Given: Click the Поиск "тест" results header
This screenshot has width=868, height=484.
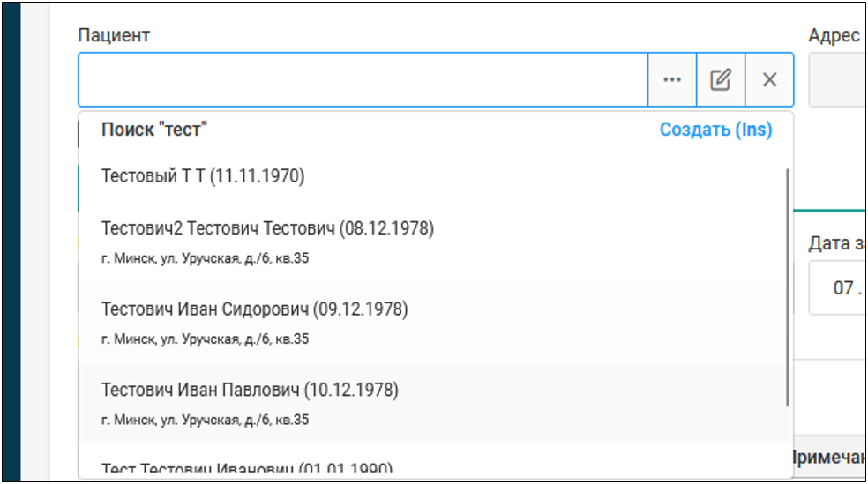Looking at the screenshot, I should click(x=154, y=130).
